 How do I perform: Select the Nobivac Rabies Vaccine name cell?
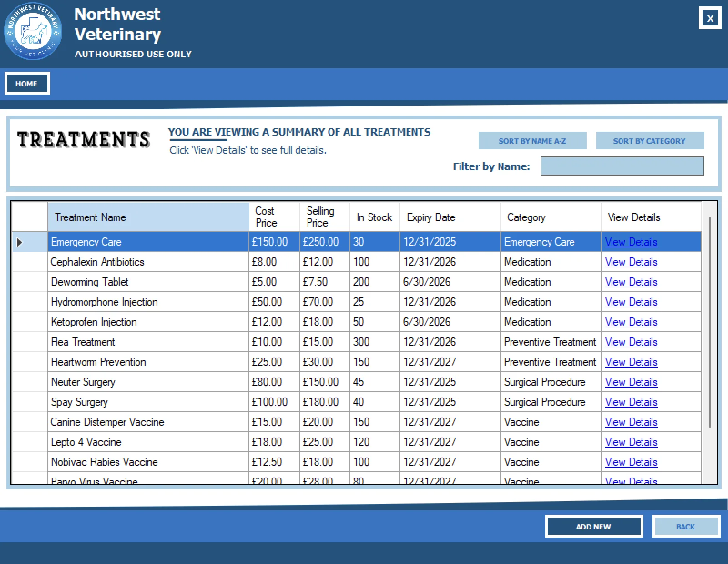148,462
